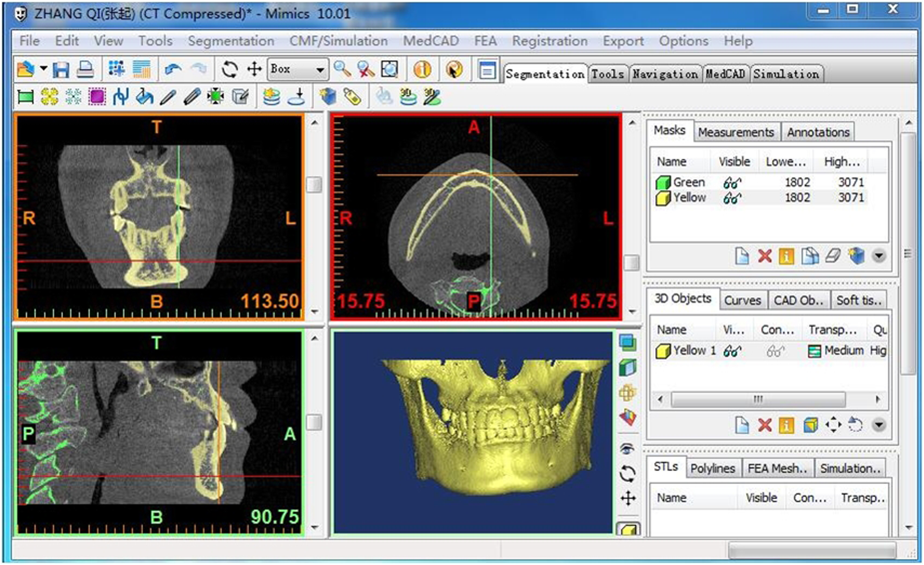This screenshot has height=565, width=924.
Task: Click the sagittal view slice slider handle
Action: tap(314, 422)
